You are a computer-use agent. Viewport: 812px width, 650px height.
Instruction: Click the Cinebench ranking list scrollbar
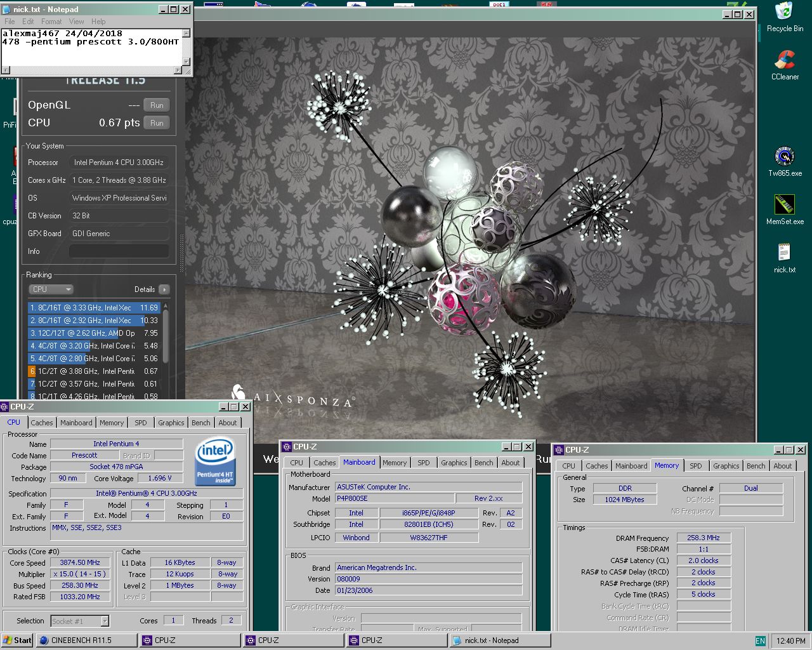pos(166,337)
